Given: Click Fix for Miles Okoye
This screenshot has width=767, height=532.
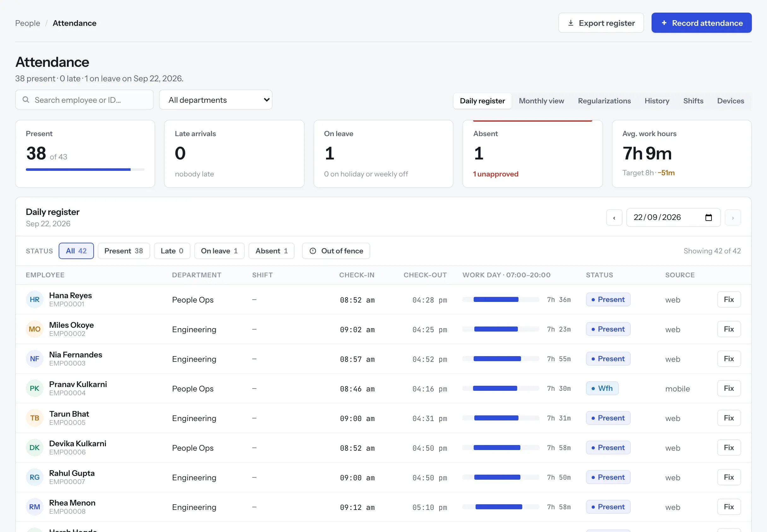Looking at the screenshot, I should click(x=729, y=329).
